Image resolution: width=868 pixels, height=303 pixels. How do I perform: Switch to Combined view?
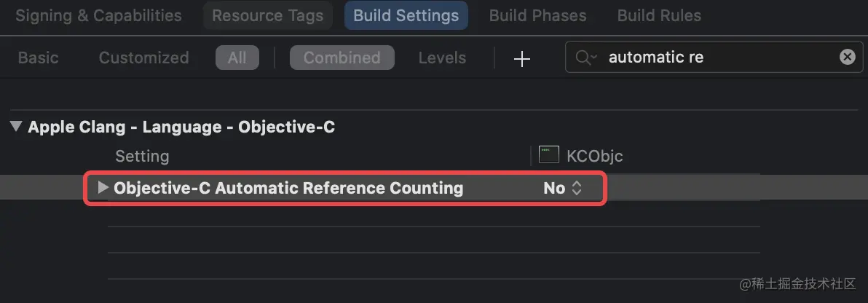point(342,58)
